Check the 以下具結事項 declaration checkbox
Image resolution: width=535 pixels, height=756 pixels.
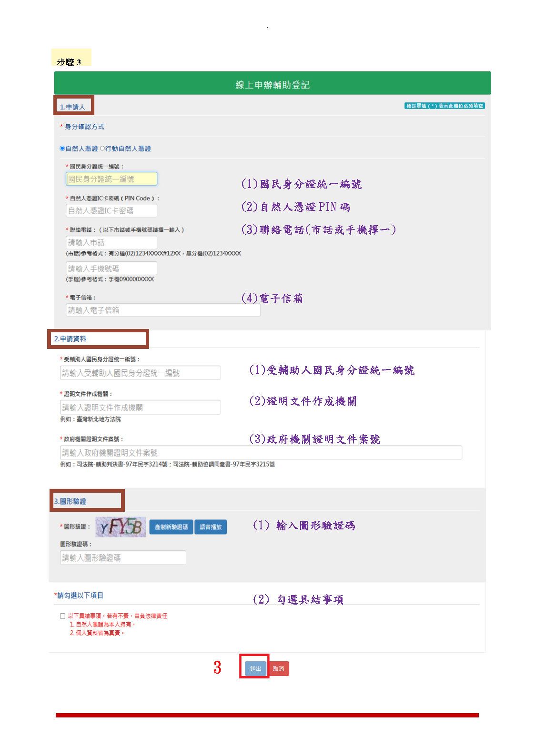62,616
